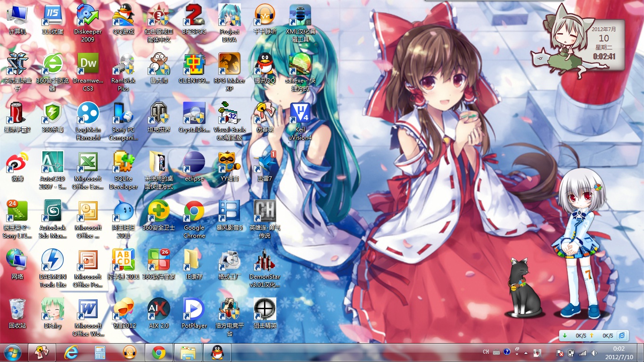Open the volume control speaker icon
This screenshot has width=644, height=362.
594,353
